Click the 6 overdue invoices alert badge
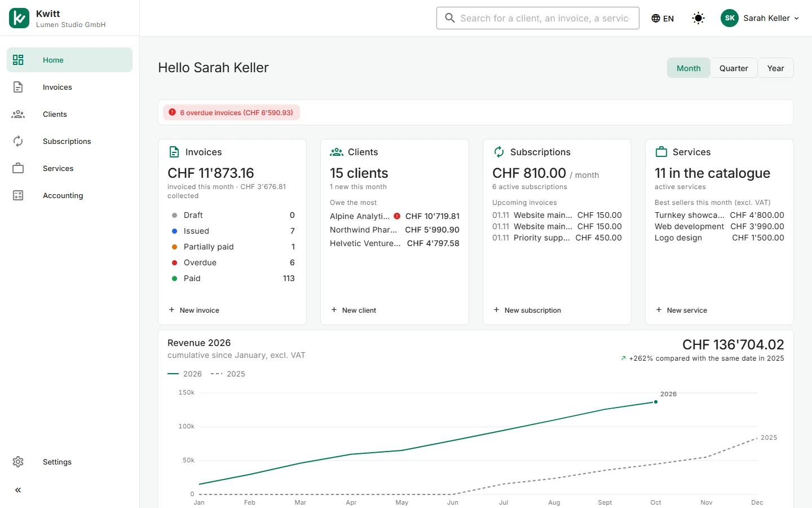812x508 pixels. [x=231, y=112]
